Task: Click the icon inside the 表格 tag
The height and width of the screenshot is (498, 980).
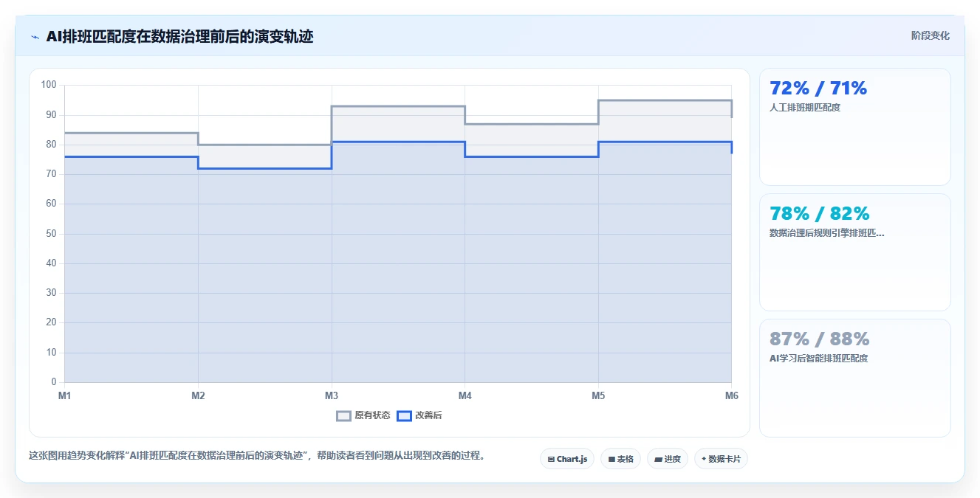Action: pos(611,459)
